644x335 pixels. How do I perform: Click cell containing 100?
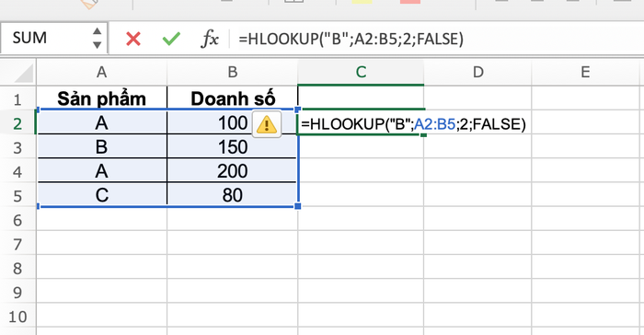click(x=233, y=122)
